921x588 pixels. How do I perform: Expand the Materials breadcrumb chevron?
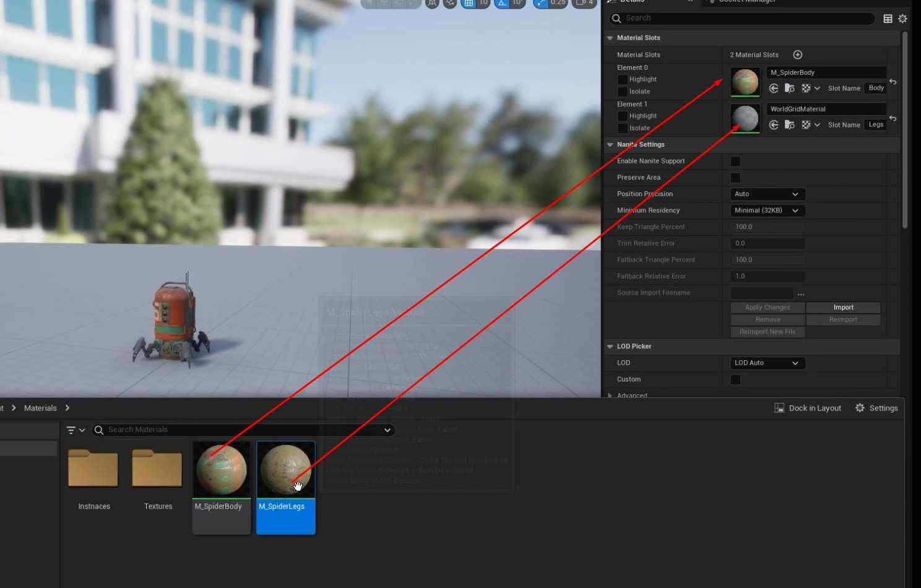[67, 408]
